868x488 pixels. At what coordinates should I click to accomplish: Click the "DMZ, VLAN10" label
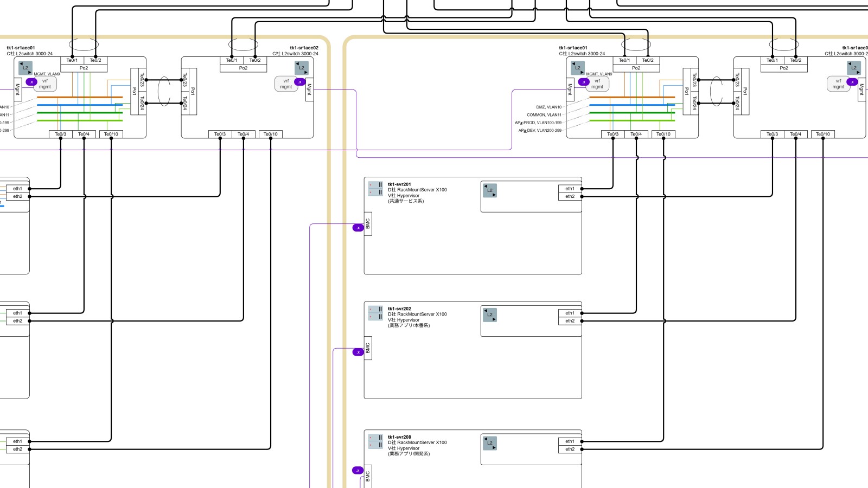tap(548, 107)
